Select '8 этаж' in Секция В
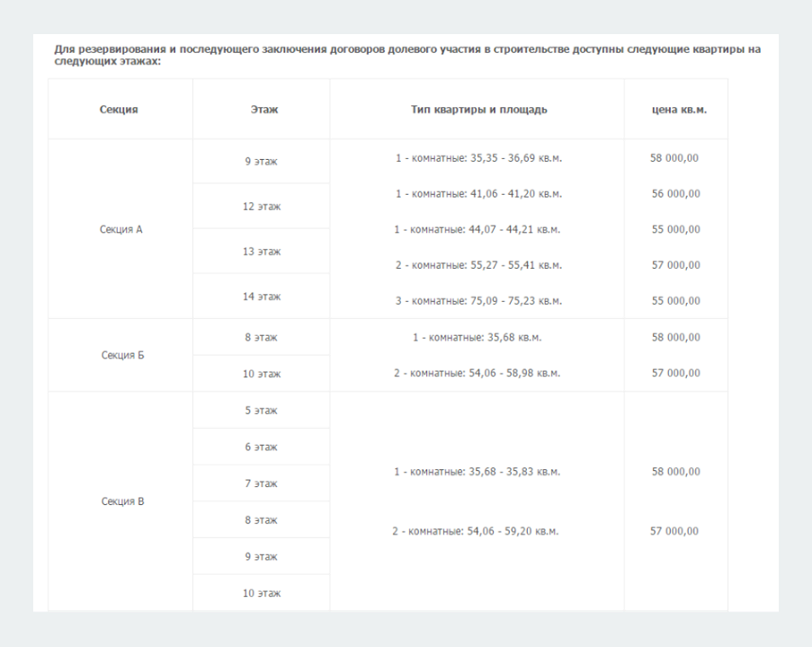The image size is (812, 647). coord(261,519)
